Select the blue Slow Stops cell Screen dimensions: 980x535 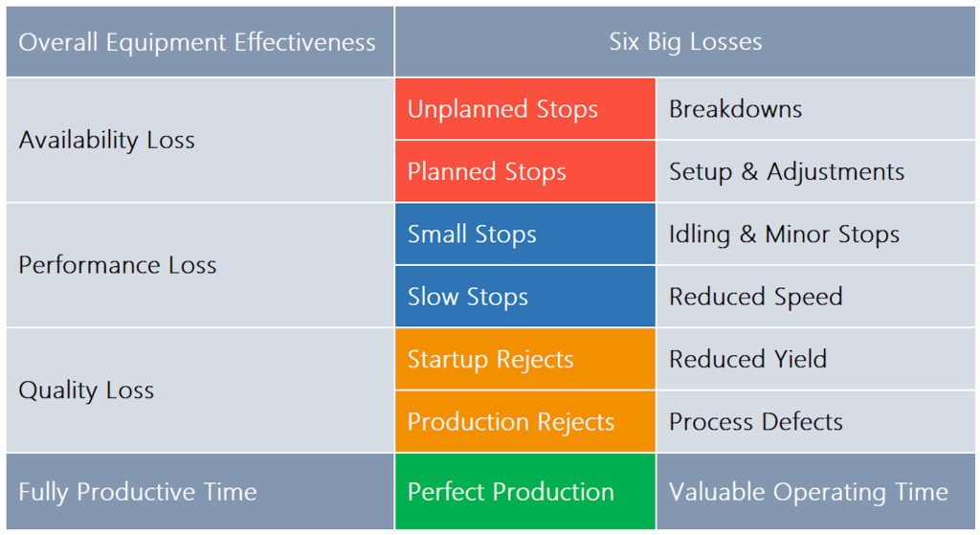[525, 297]
